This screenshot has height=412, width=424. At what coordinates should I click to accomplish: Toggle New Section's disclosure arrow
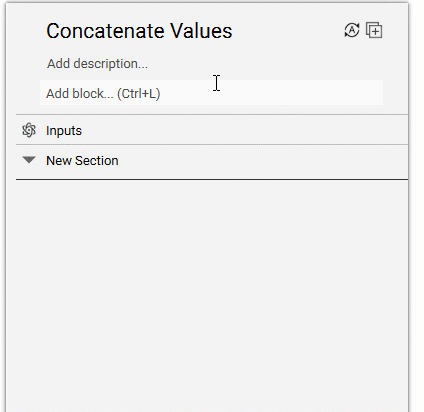tap(29, 160)
